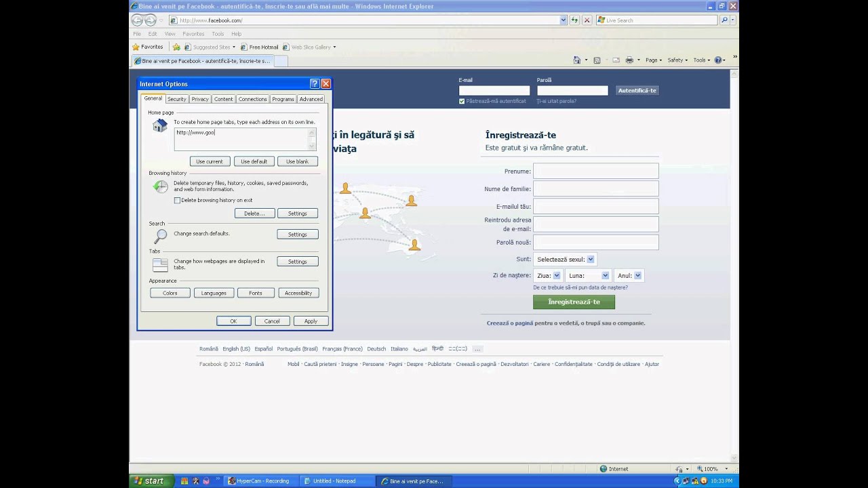Viewport: 868px width, 488px height.
Task: Switch to Untitled Notepad in taskbar
Action: coord(337,481)
